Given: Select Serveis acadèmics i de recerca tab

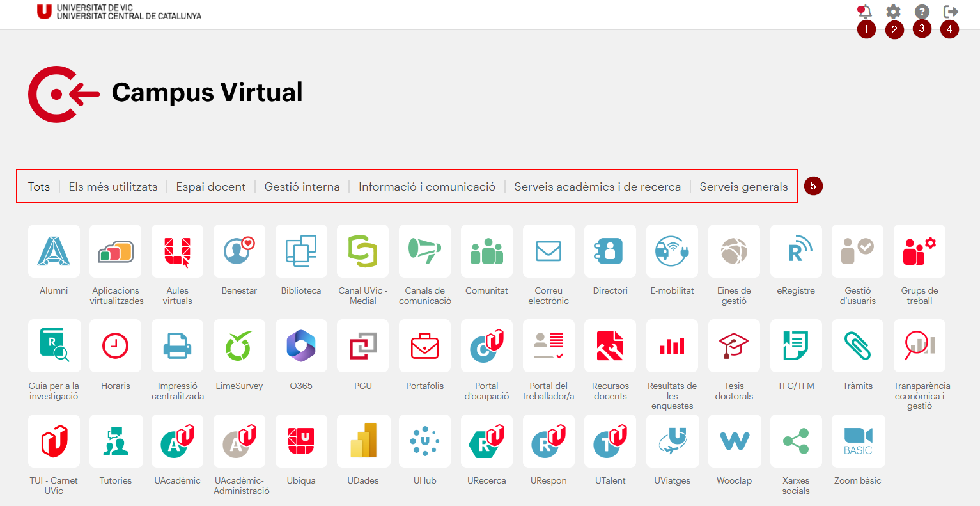Looking at the screenshot, I should click(598, 187).
